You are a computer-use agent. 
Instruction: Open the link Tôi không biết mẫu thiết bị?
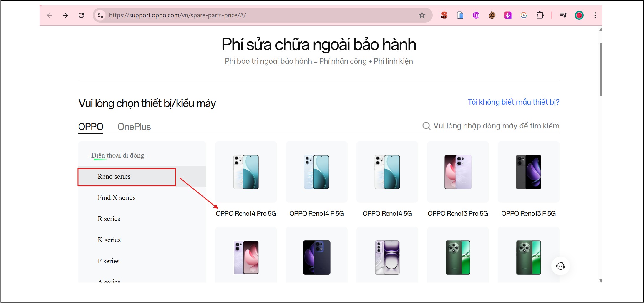(x=513, y=102)
